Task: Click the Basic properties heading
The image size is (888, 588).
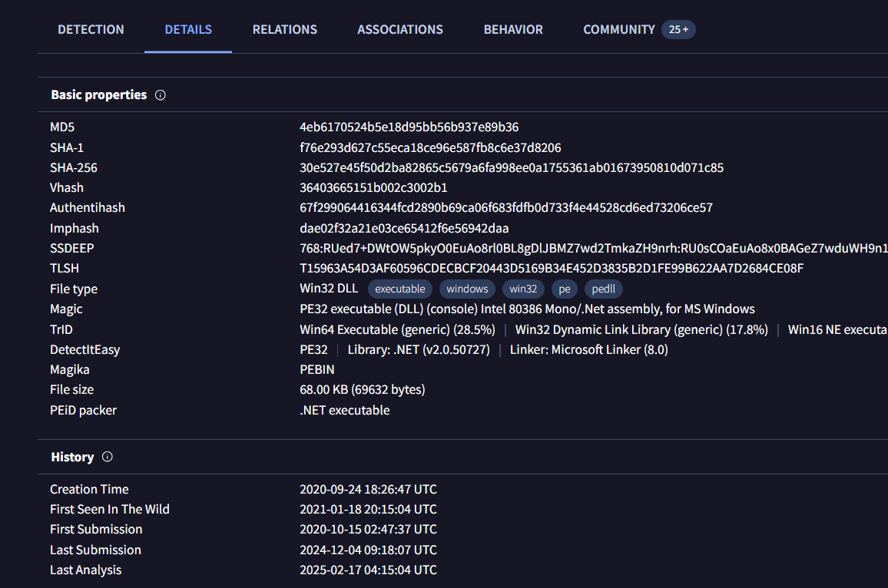Action: click(98, 95)
